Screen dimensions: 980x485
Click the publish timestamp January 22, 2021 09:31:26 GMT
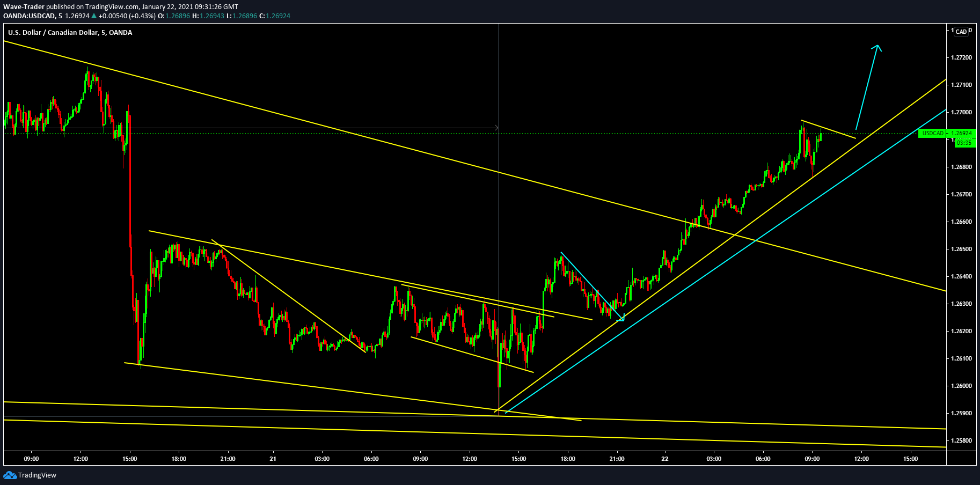190,6
